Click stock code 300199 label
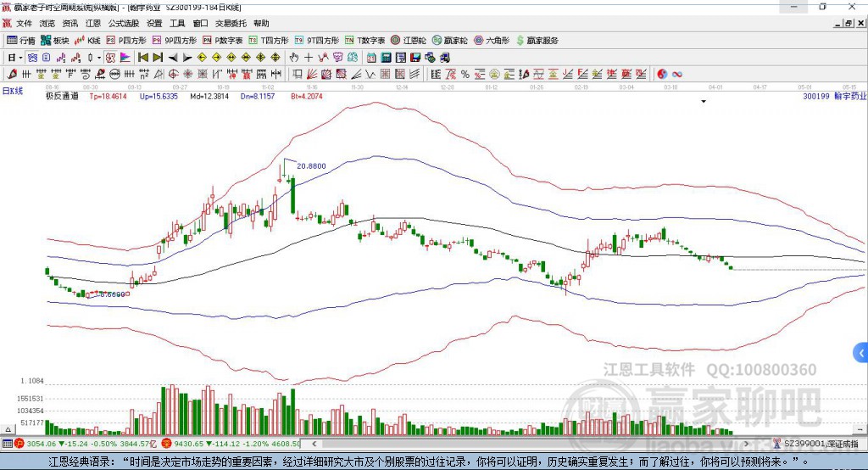This screenshot has height=470, width=868. point(816,96)
